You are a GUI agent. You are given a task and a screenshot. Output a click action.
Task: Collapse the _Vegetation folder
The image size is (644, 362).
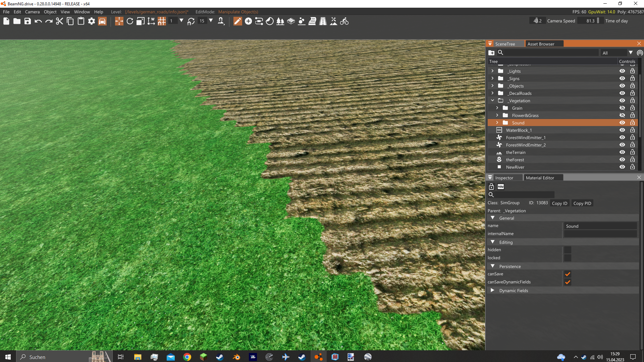pyautogui.click(x=492, y=101)
